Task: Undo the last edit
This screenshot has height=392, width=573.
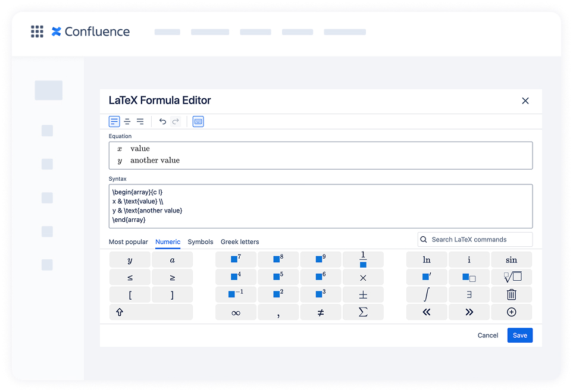Action: tap(162, 122)
